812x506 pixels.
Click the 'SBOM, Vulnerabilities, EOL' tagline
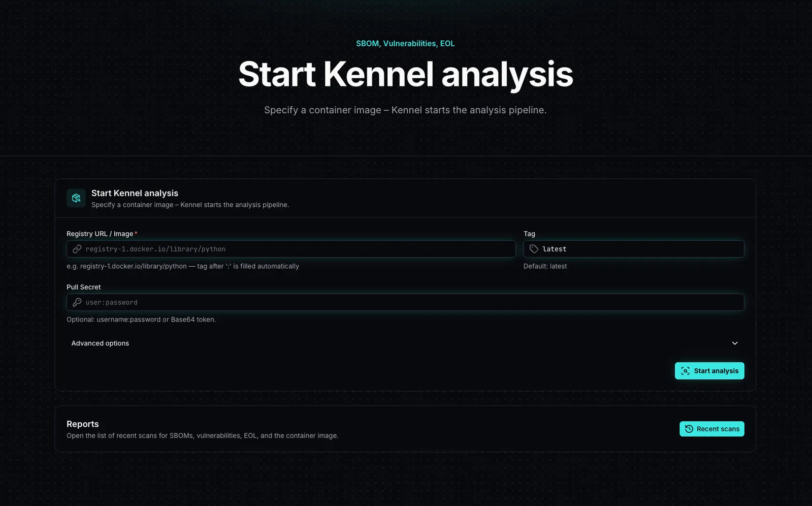point(405,44)
